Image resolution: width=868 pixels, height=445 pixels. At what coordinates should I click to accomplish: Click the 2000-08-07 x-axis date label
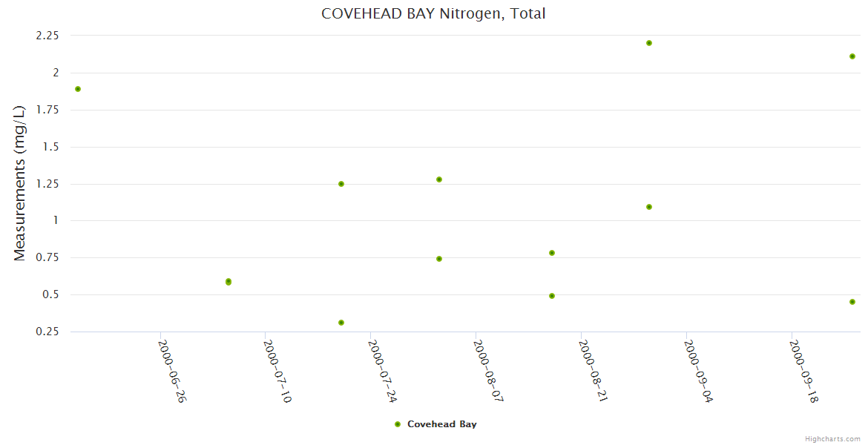pos(486,371)
